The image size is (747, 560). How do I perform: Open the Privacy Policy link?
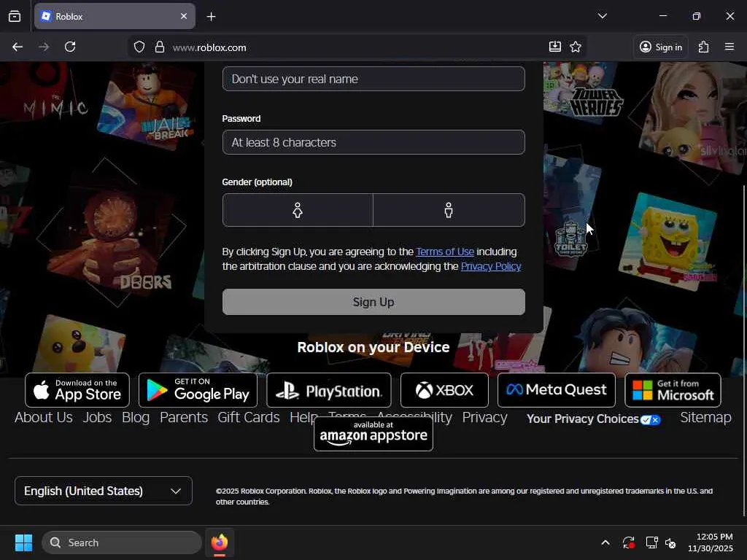tap(491, 266)
